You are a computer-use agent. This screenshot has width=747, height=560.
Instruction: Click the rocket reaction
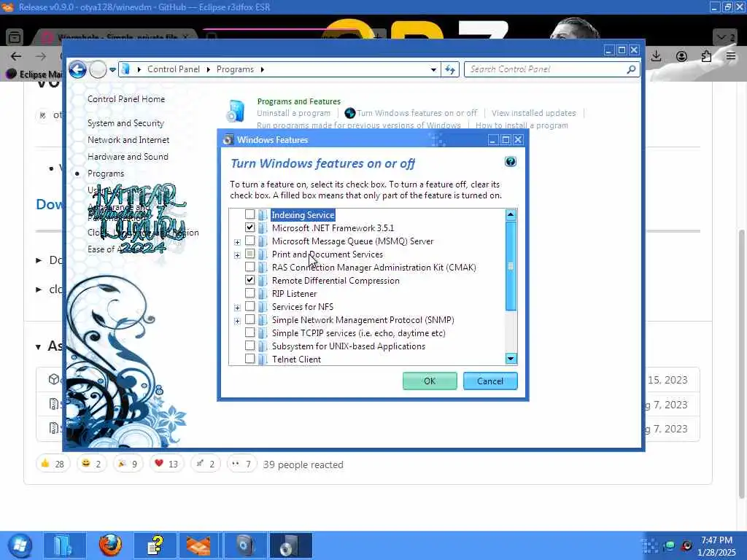click(205, 463)
